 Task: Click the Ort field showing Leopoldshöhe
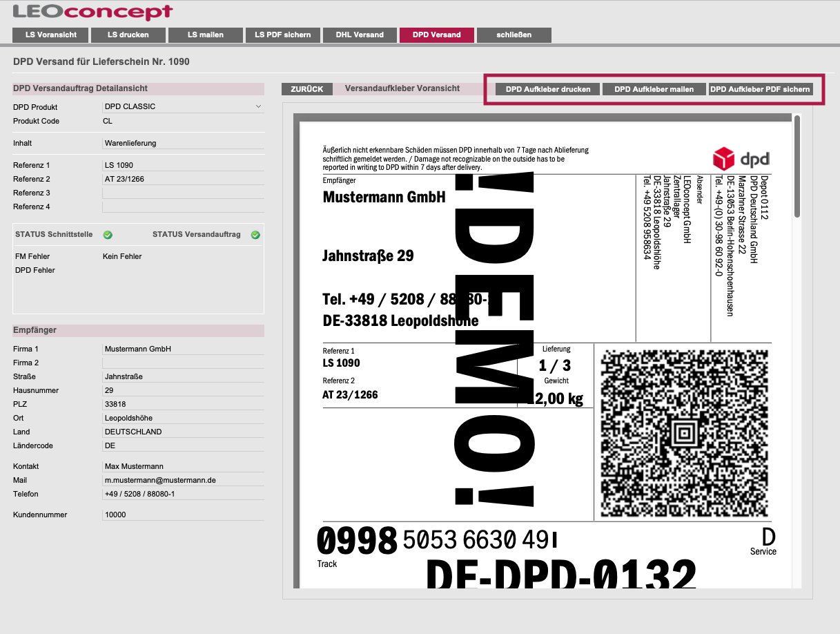183,418
